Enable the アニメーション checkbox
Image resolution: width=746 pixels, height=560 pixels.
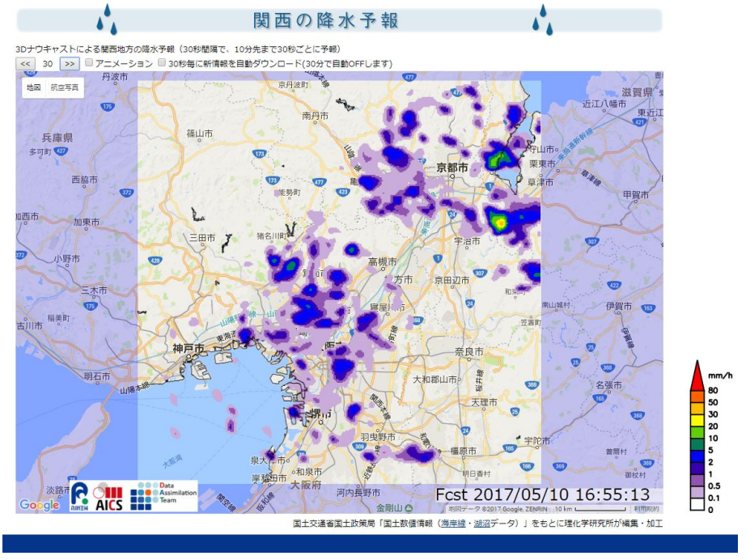pos(90,63)
